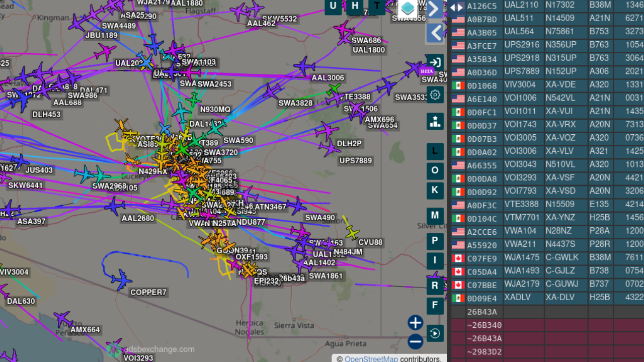This screenshot has height=362, width=644.
Task: Select the AMX664 aircraft icon
Action: pos(63,319)
